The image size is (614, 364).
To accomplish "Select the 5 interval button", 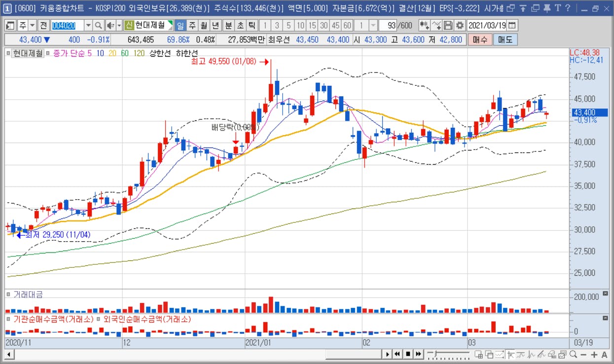I will (289, 26).
